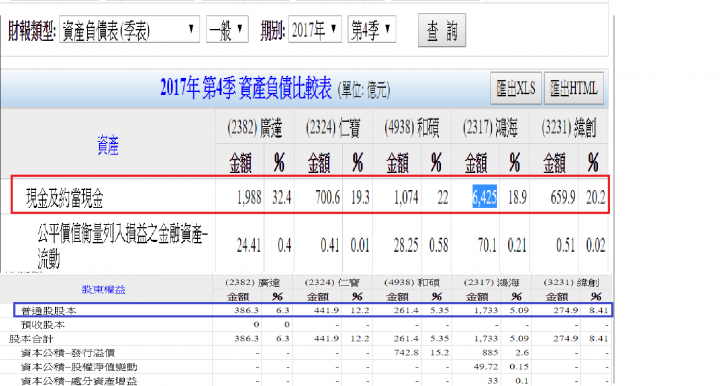Click the 1,733 value in 普通股股本 row
Viewport: 720px width, 386px height.
[486, 310]
